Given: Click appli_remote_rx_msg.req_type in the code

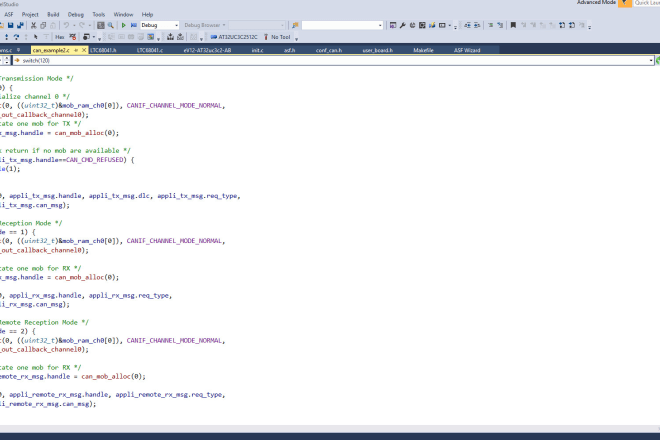Looking at the screenshot, I should tap(168, 395).
